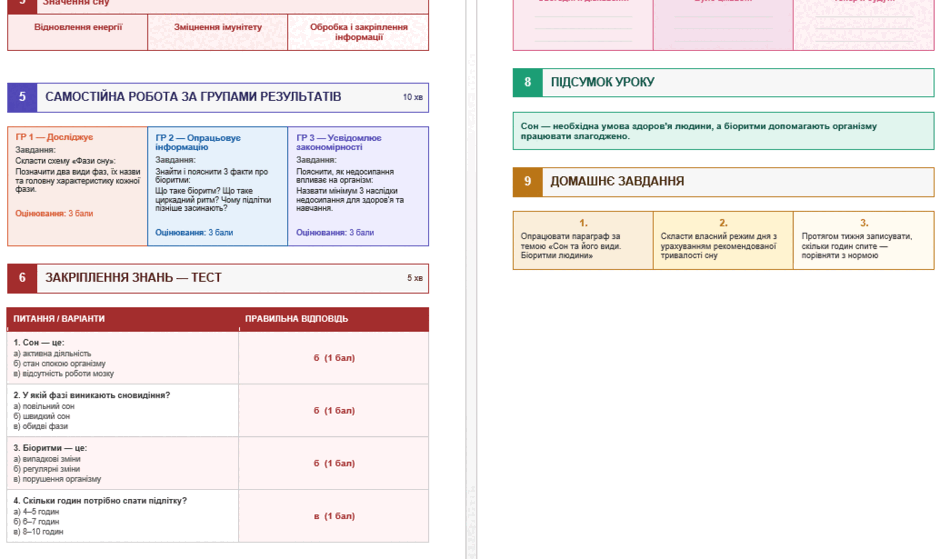Image resolution: width=940 pixels, height=559 pixels.
Task: Click the 'ПРАВИЛЬНА ВІДПОВІДЬ' column header
Action: [x=297, y=319]
